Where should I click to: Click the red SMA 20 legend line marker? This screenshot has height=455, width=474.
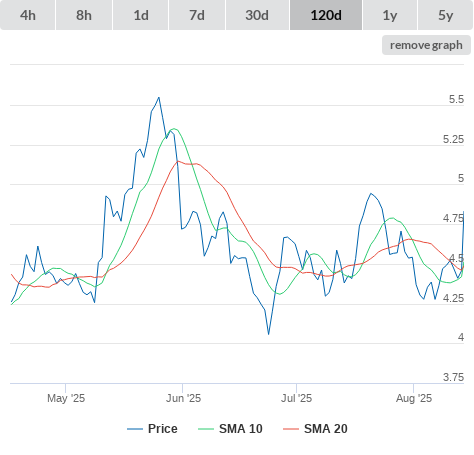[291, 429]
